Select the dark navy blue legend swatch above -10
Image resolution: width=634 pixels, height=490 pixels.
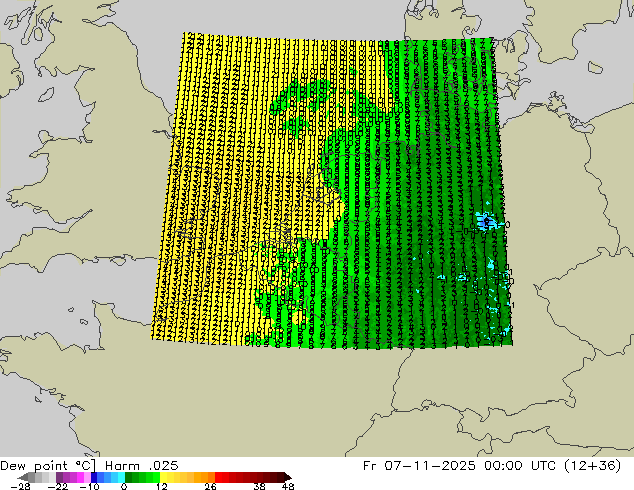[x=94, y=477]
